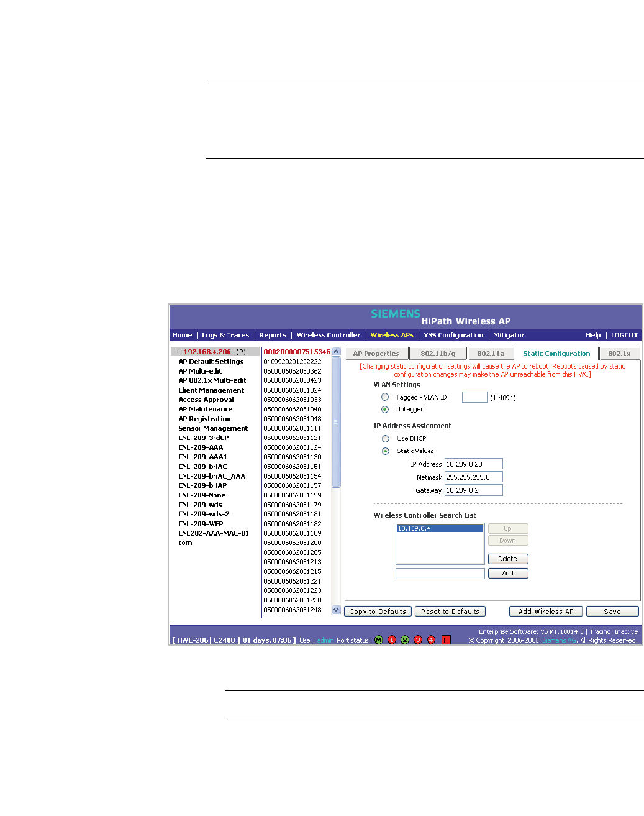Click the Netmask field

coord(474,477)
